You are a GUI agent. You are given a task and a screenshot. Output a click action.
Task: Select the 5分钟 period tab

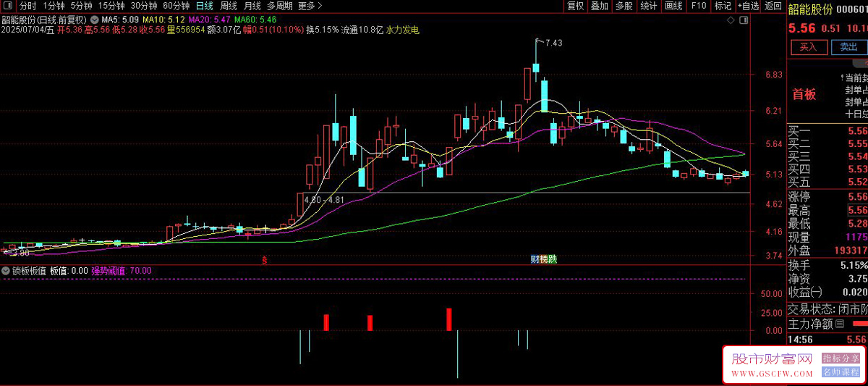pos(81,6)
